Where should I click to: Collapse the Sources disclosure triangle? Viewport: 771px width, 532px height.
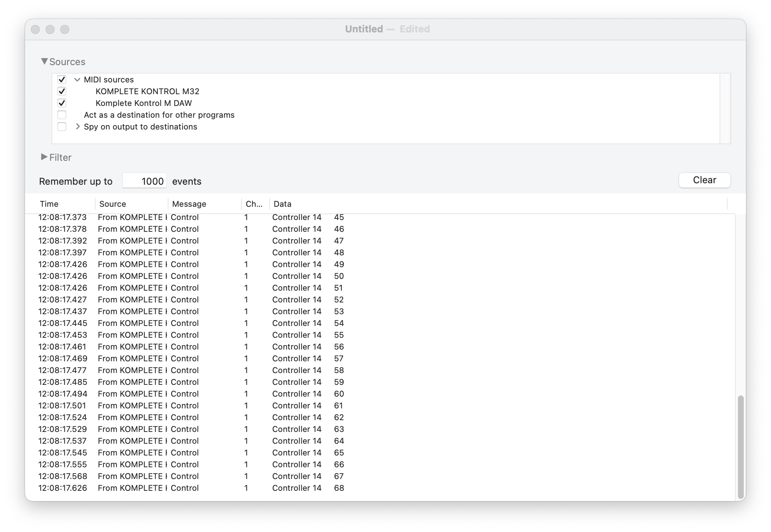(44, 61)
